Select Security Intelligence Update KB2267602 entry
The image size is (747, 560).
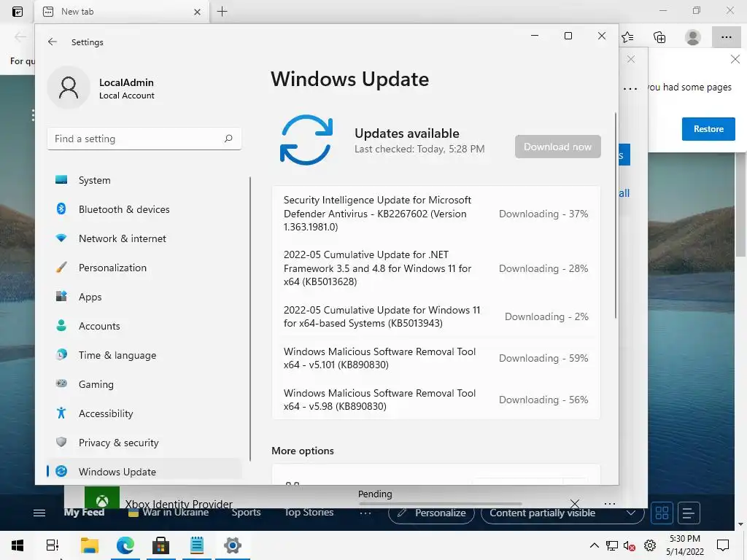pos(436,214)
